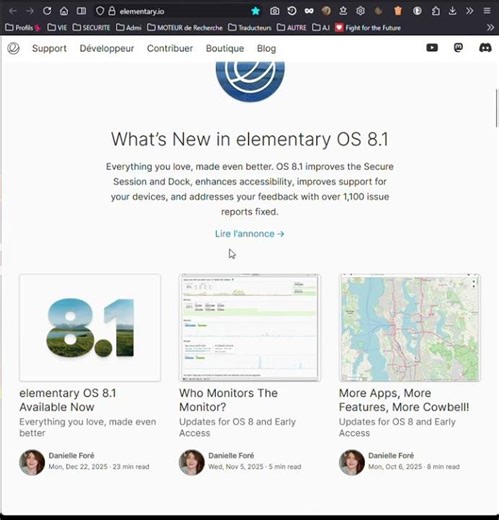Open the Développeur nav item
The image size is (499, 520).
pyautogui.click(x=107, y=48)
